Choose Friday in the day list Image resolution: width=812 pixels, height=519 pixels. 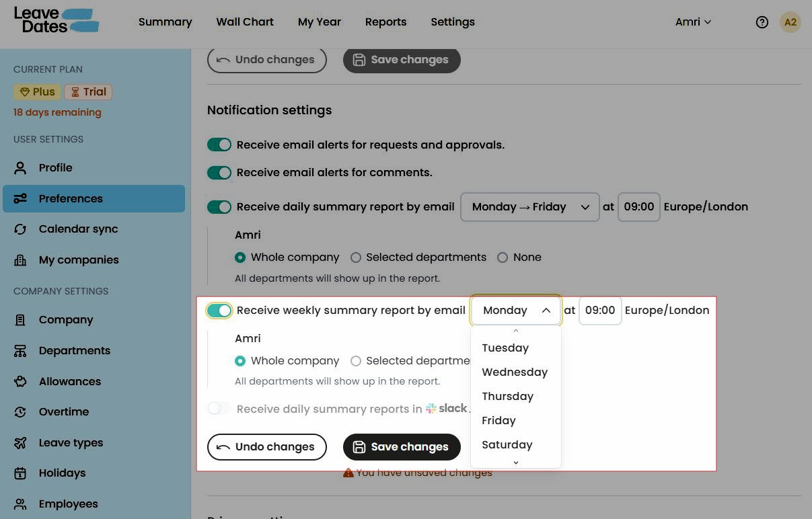point(516,421)
